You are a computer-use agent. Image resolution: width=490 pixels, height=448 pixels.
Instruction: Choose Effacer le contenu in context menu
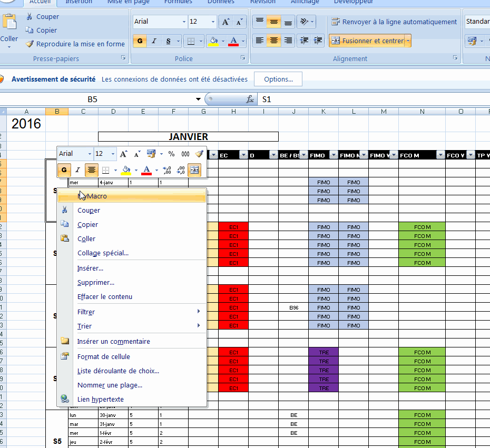pos(132,296)
